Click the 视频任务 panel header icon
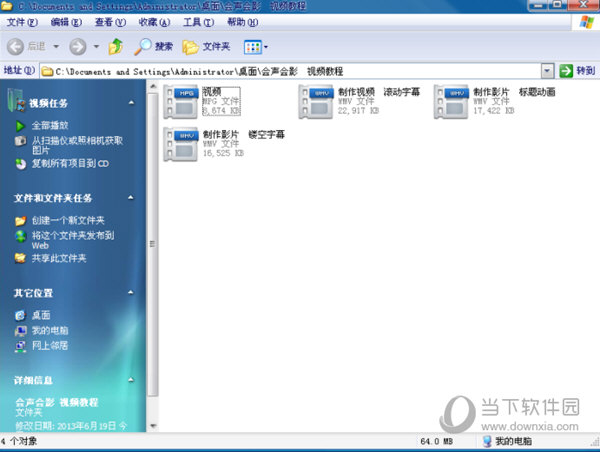Image resolution: width=600 pixels, height=452 pixels. pos(16,100)
